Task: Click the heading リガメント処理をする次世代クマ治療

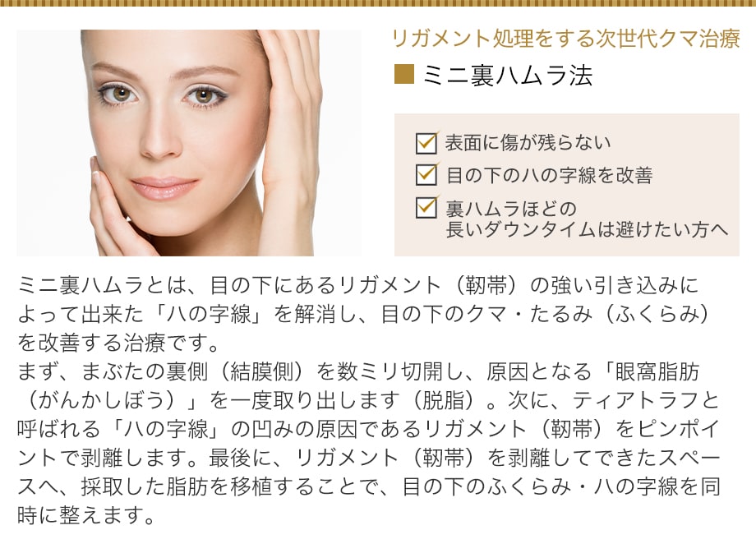Action: (565, 39)
